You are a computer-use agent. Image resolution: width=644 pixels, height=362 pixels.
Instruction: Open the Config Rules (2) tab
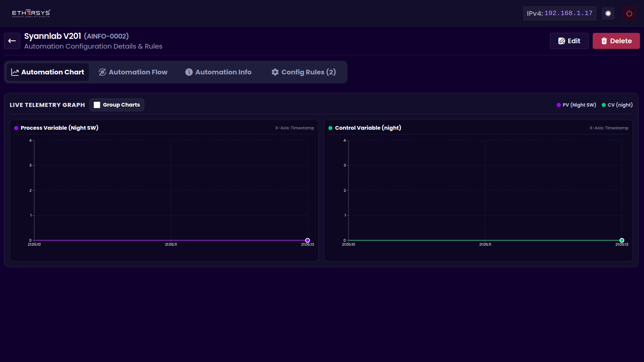coord(304,72)
